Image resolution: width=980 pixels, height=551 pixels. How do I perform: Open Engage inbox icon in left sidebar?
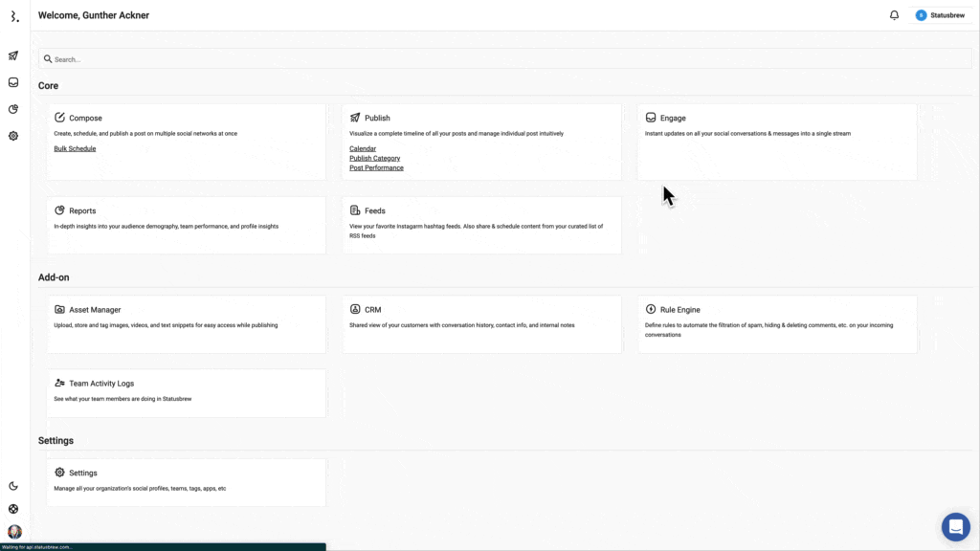pos(13,82)
